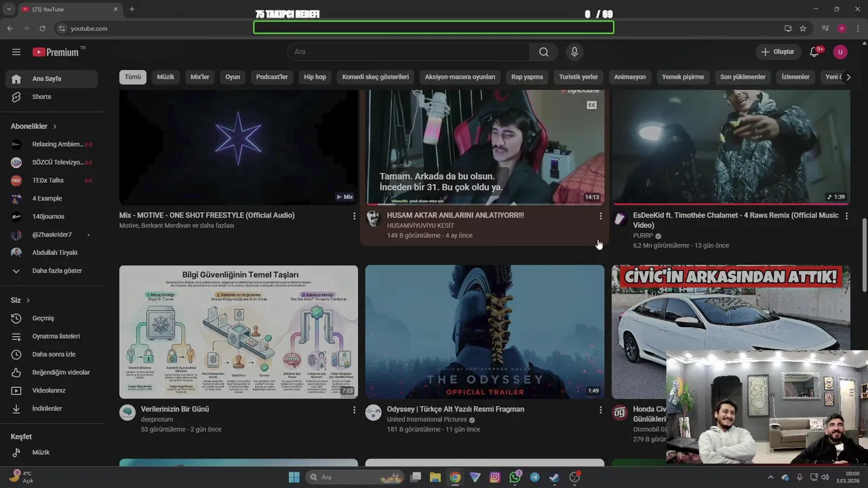Open Windows Start menu
Viewport: 868px width, 488px height.
(294, 477)
